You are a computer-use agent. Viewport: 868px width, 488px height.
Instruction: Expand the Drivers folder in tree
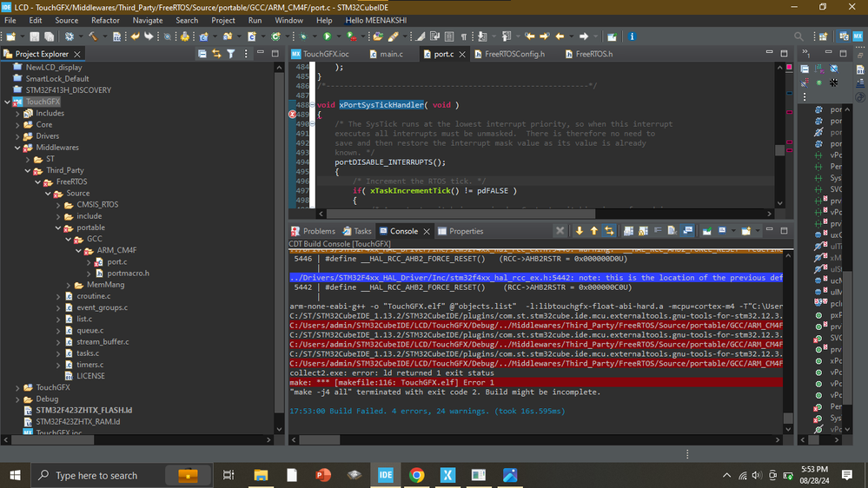coord(18,136)
